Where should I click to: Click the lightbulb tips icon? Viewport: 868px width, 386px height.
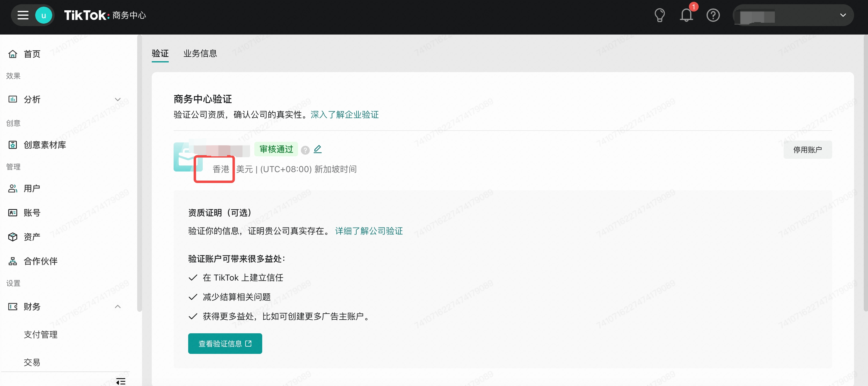[659, 15]
